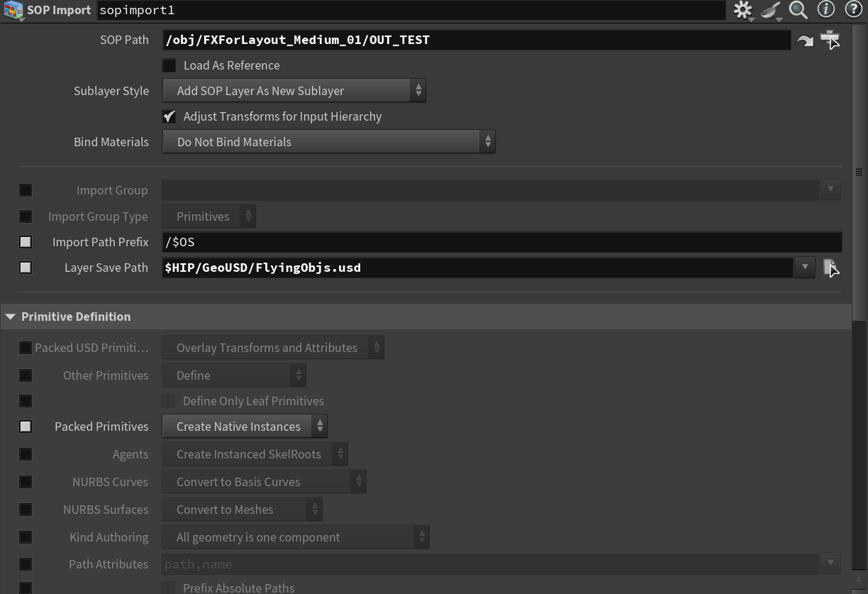Open the Layer Save Path dropdown arrow
Viewport: 868px width, 594px height.
point(804,268)
